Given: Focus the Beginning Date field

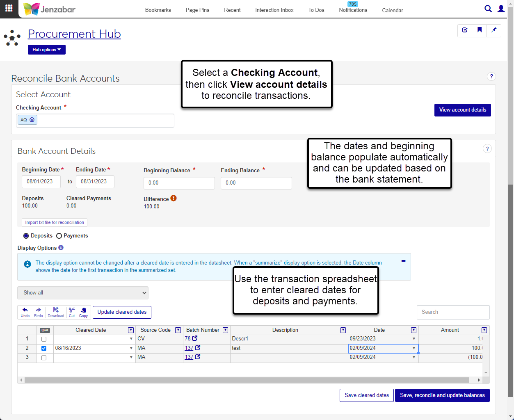Looking at the screenshot, I should [x=41, y=182].
